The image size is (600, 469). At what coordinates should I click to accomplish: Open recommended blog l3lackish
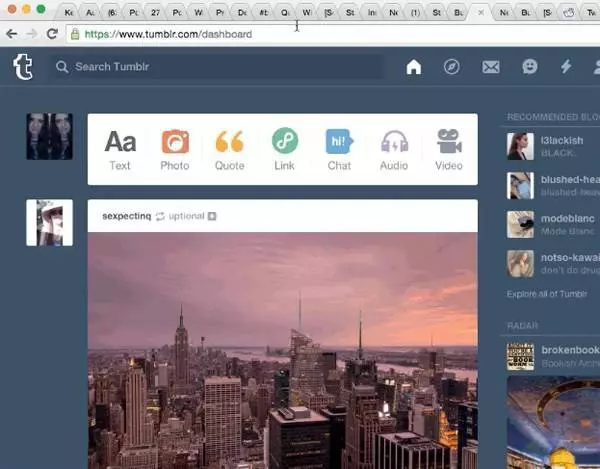point(562,140)
